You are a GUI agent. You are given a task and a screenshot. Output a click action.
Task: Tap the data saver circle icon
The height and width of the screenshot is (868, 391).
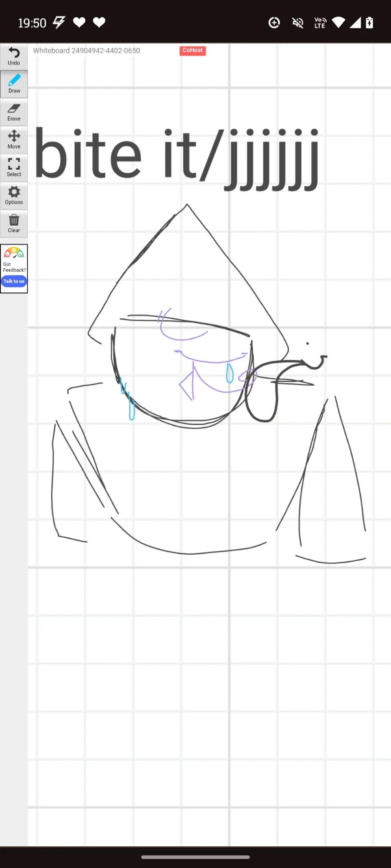tap(274, 23)
